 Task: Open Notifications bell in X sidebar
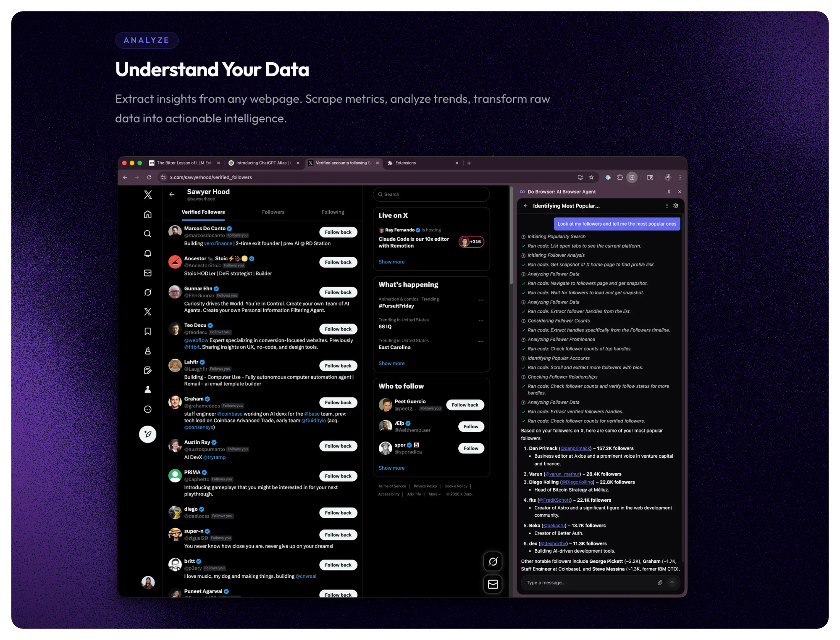147,253
